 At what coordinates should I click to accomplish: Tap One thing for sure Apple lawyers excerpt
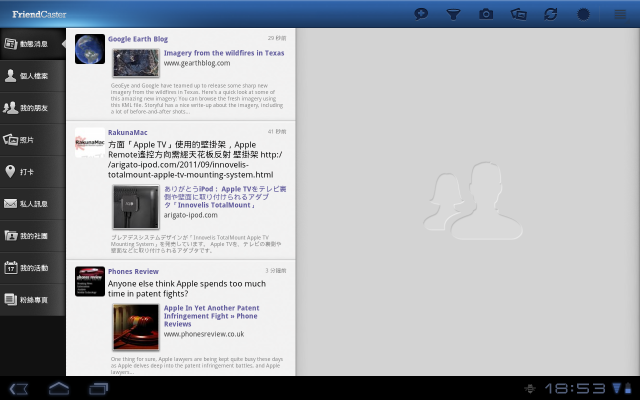coord(197,365)
